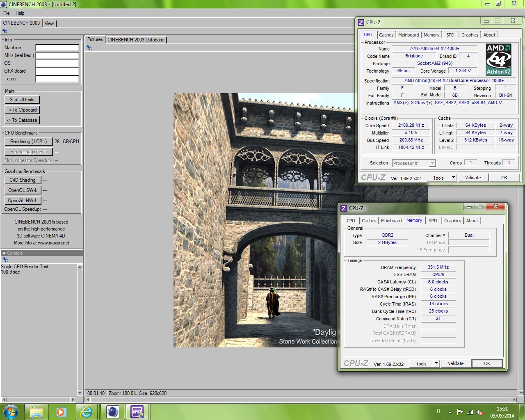
Task: Select CINEBENCH 2003 Database tab
Action: (x=136, y=40)
